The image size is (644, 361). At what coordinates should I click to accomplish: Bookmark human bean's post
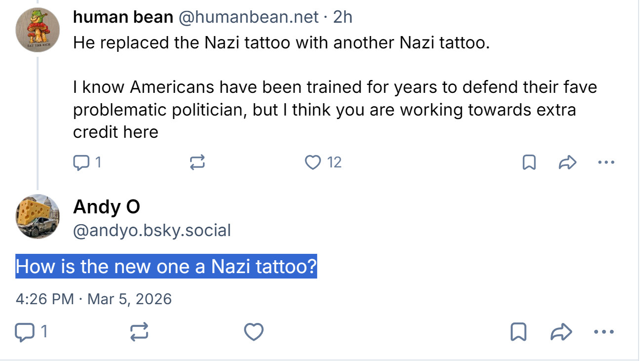click(x=529, y=162)
